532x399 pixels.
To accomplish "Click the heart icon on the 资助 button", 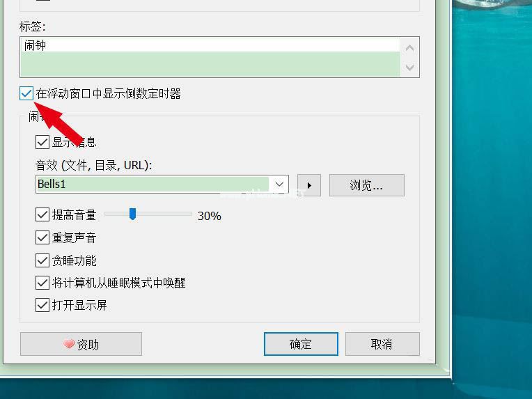I will click(x=69, y=344).
